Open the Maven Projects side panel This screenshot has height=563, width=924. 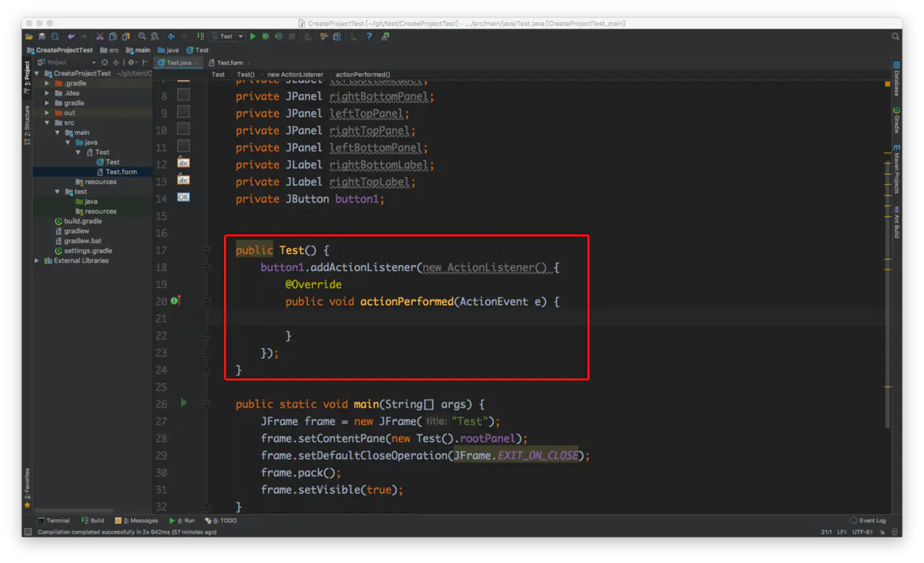[x=896, y=168]
